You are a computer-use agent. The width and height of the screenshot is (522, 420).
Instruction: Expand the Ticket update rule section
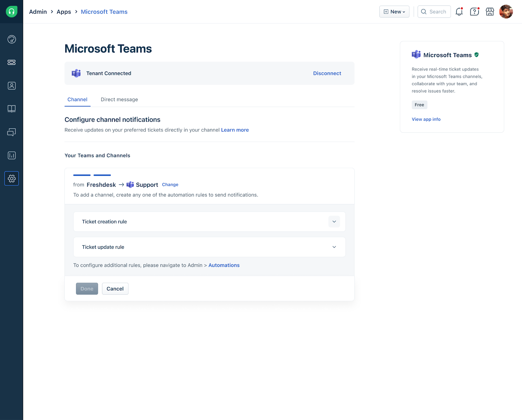(334, 247)
